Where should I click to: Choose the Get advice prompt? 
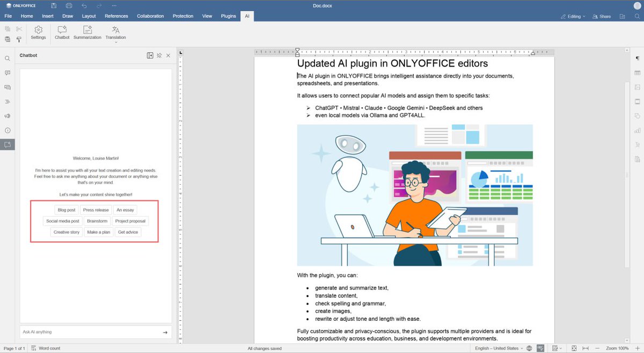click(128, 232)
